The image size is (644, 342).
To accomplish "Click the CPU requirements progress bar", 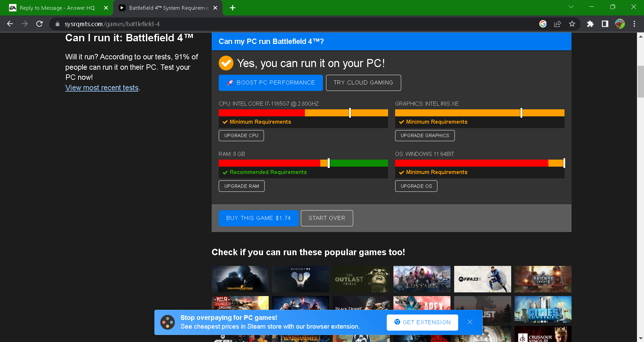I will (303, 113).
